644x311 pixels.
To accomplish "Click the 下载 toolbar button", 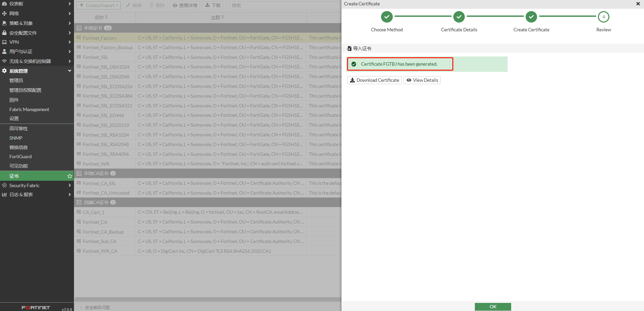I will pos(213,5).
